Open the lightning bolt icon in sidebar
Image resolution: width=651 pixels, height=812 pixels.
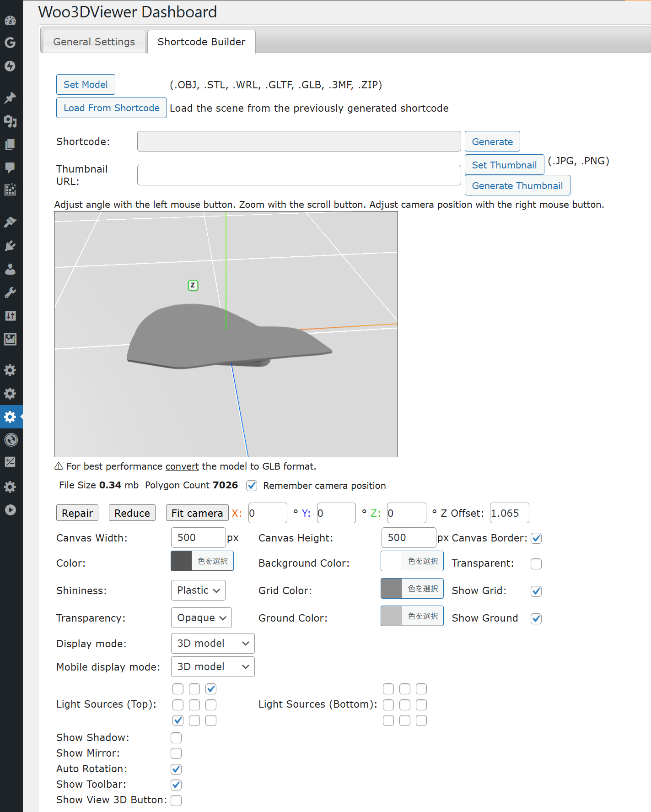click(10, 66)
